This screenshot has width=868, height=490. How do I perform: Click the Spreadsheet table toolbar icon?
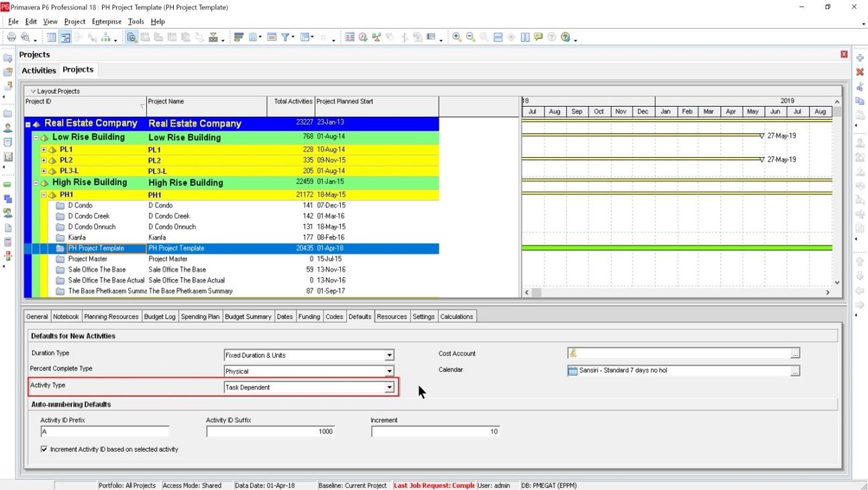tap(51, 38)
